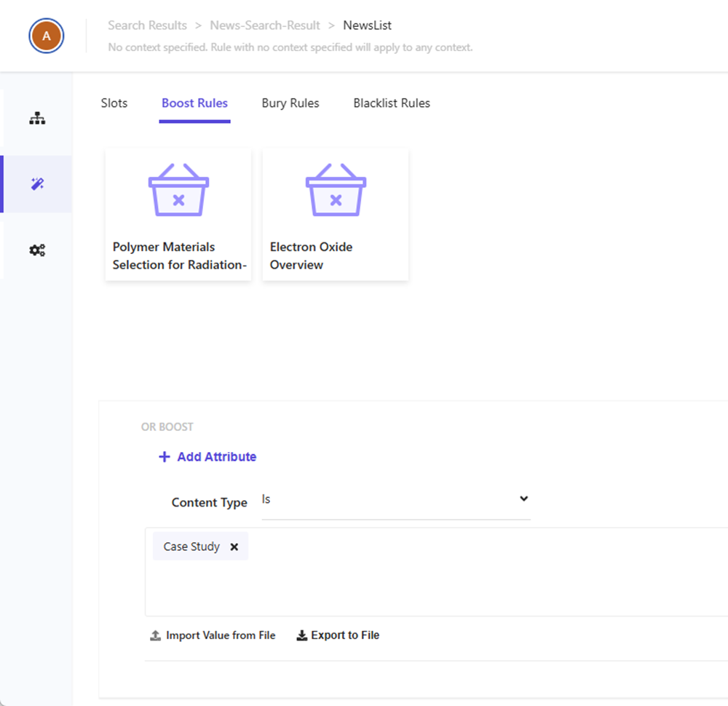Add a new attribute to boost
728x706 pixels.
[207, 457]
